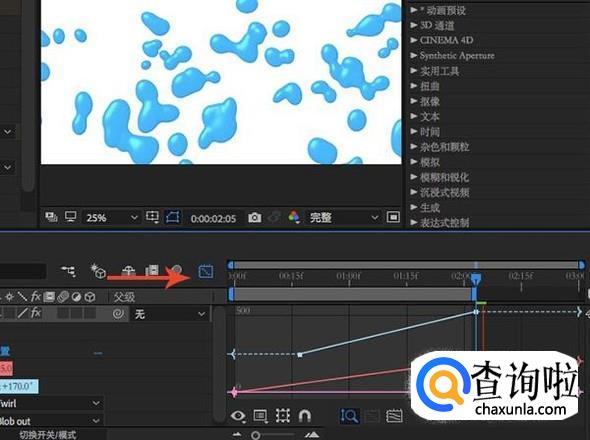Click the blue current time indicator playhead
The image size is (590, 440).
tap(476, 279)
